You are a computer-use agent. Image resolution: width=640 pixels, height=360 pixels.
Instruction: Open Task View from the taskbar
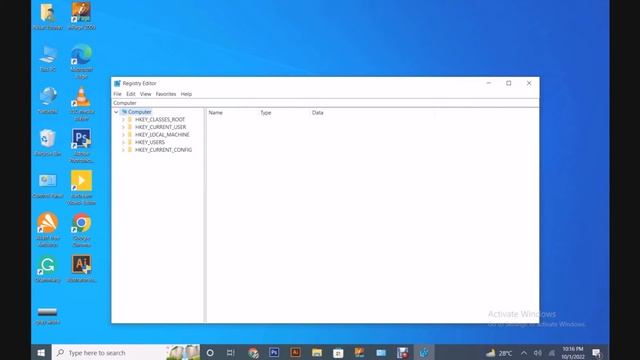click(x=231, y=353)
